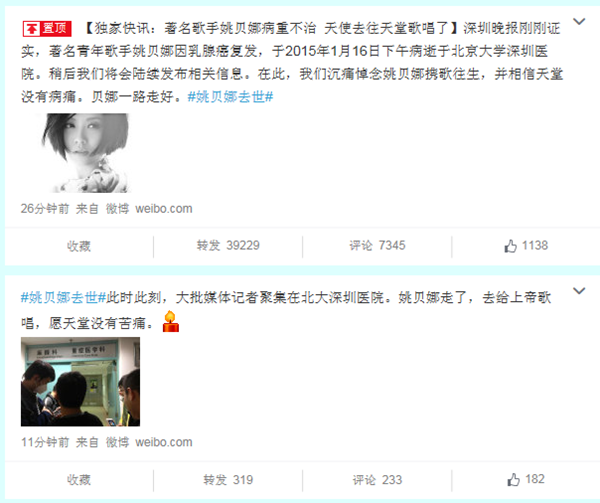The image size is (600, 503).
Task: Click the candle emoji in second post
Action: [x=171, y=322]
